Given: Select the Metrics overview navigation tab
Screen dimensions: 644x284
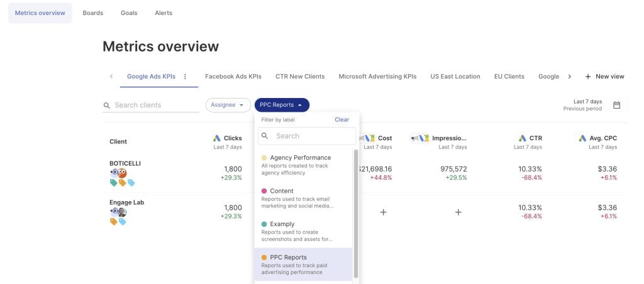Looking at the screenshot, I should tap(40, 13).
